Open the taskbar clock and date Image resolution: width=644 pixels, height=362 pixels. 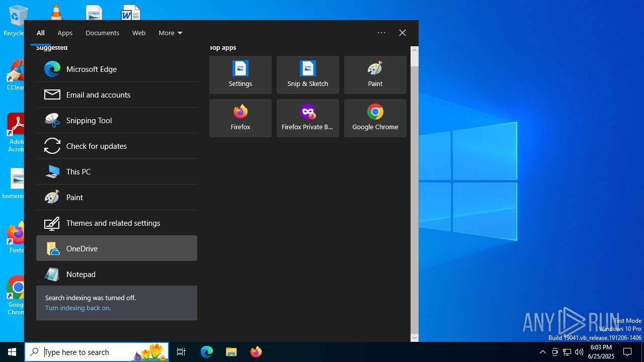pyautogui.click(x=601, y=352)
